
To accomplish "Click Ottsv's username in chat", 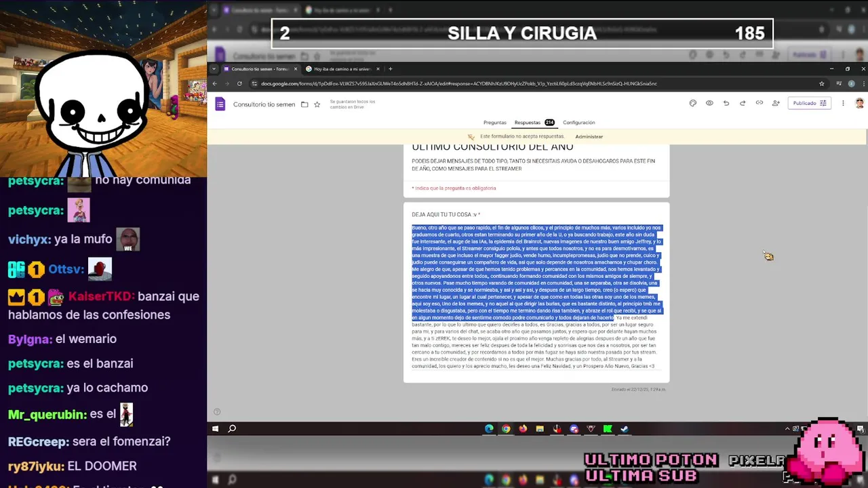I will click(x=66, y=270).
